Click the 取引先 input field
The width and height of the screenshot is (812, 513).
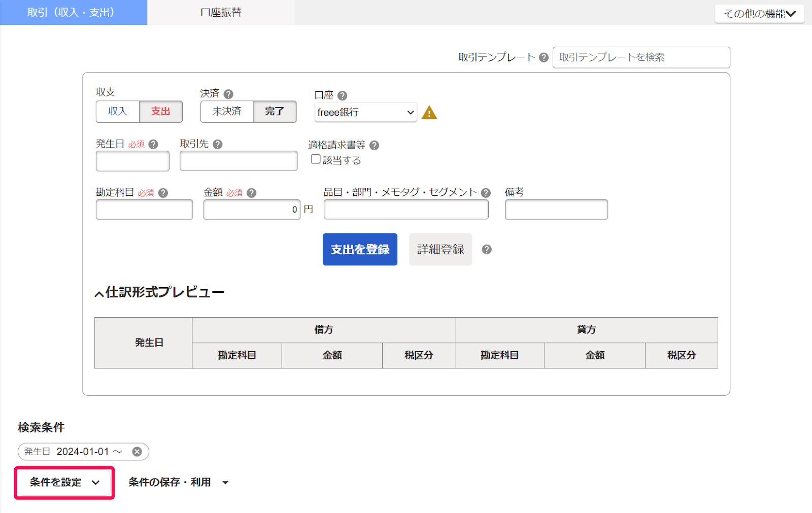point(239,161)
